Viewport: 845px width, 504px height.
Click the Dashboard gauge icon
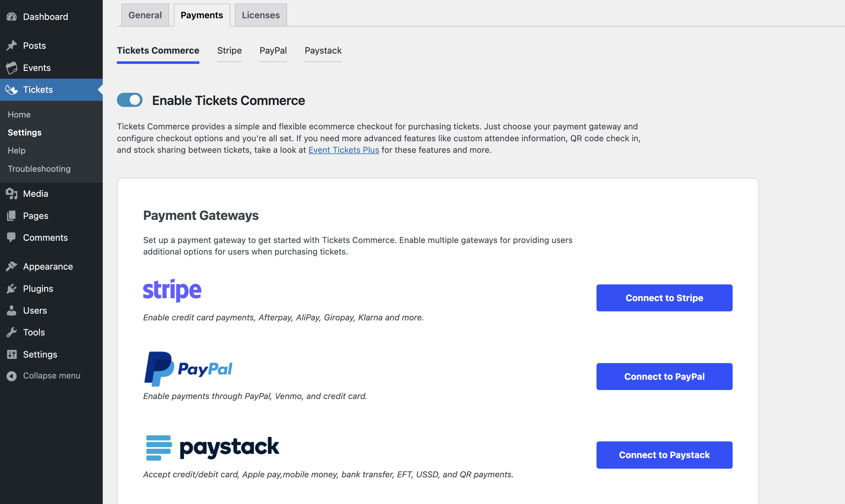(x=12, y=17)
